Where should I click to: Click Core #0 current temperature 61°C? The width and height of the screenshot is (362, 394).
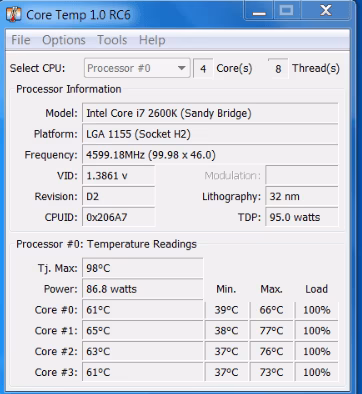pyautogui.click(x=143, y=310)
